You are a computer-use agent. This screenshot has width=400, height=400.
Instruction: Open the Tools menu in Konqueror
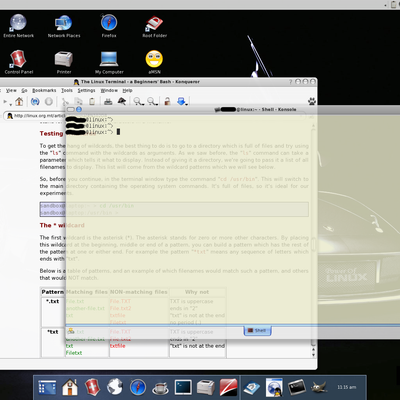pyautogui.click(x=67, y=90)
